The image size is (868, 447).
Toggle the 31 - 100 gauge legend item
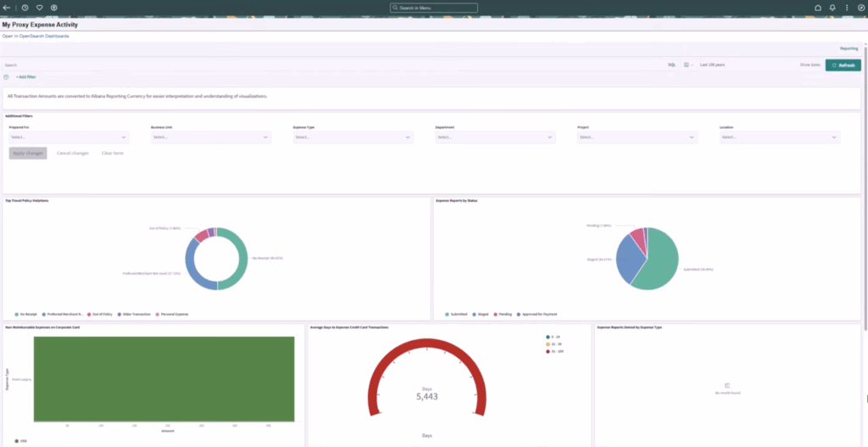pyautogui.click(x=556, y=351)
